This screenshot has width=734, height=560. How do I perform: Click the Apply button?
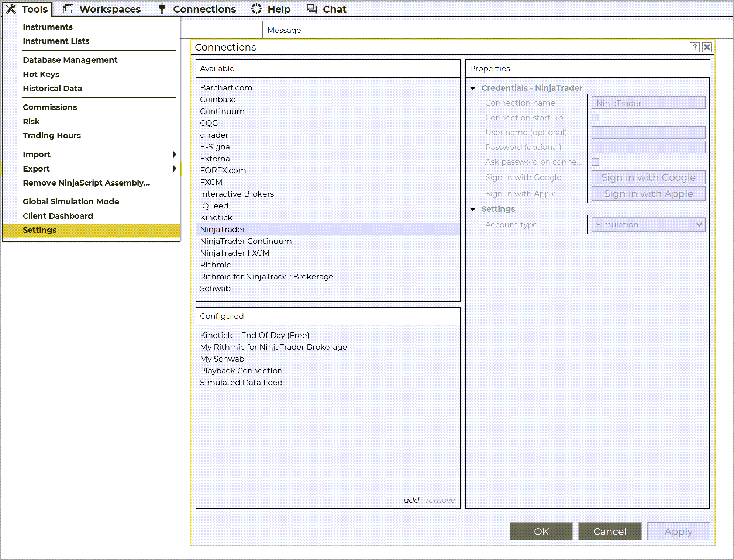(x=678, y=532)
